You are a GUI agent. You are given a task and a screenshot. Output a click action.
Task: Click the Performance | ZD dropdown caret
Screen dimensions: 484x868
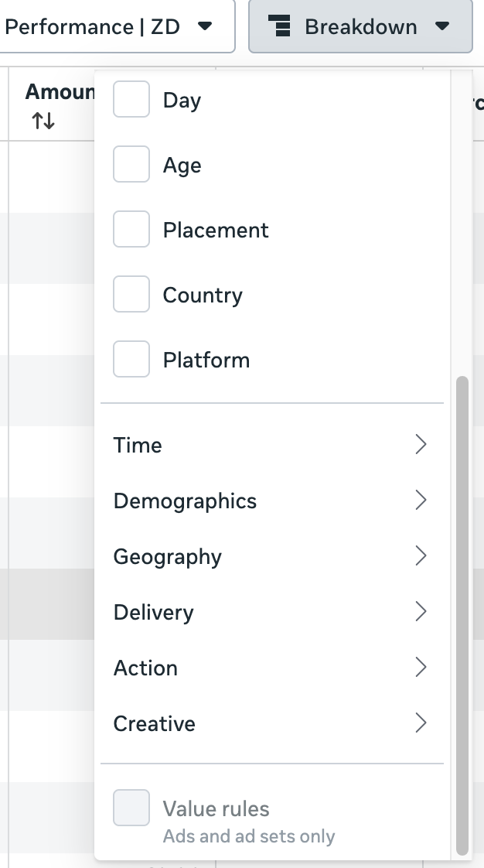coord(205,27)
